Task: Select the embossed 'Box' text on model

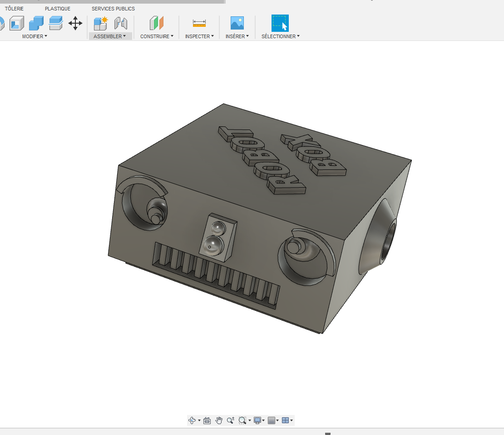Action: (x=313, y=155)
